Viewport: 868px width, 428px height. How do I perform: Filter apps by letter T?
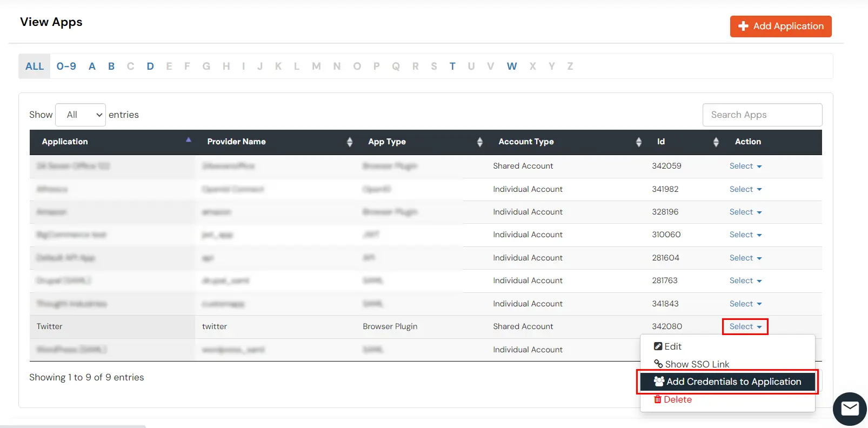452,66
